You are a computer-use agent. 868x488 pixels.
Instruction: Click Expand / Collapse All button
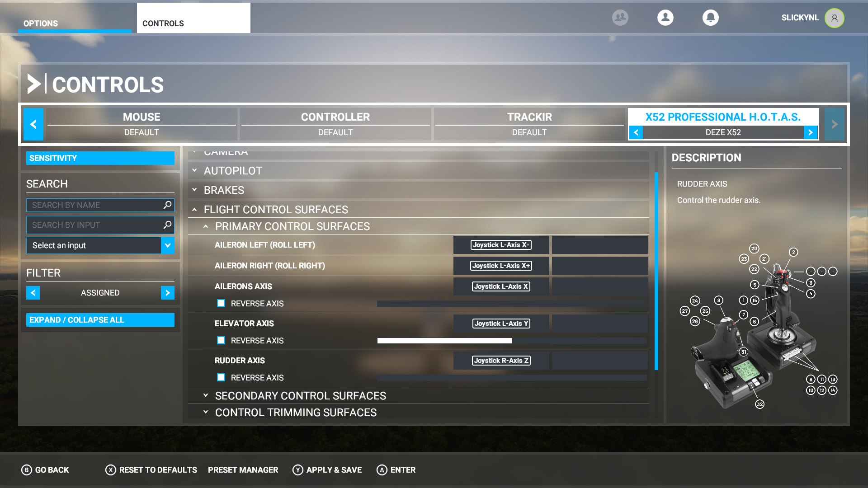[x=100, y=320]
